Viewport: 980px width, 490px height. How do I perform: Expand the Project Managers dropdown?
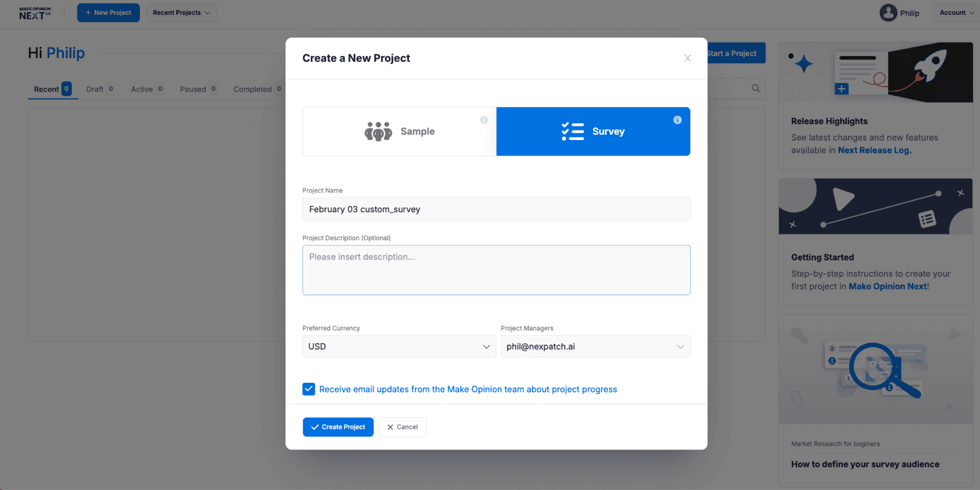click(595, 347)
